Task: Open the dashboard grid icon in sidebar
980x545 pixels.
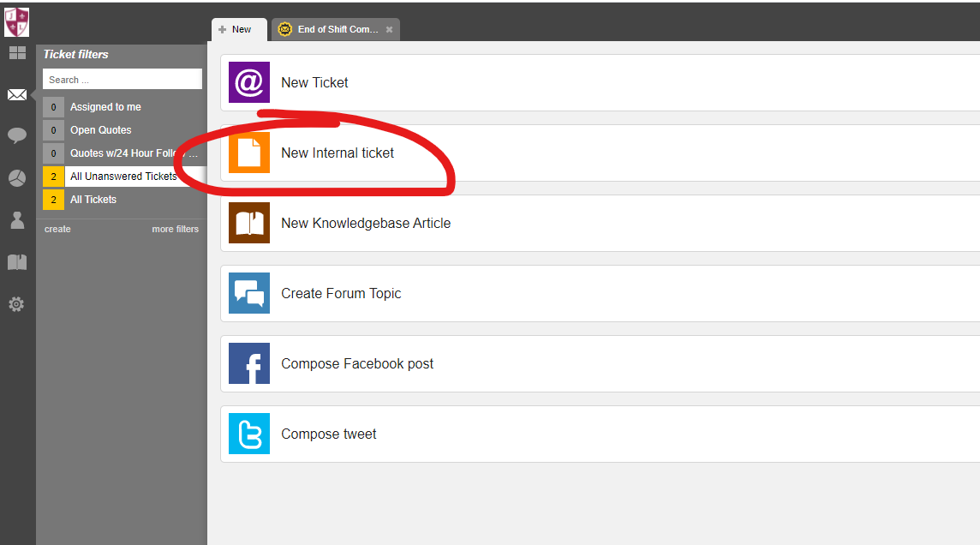Action: click(17, 53)
